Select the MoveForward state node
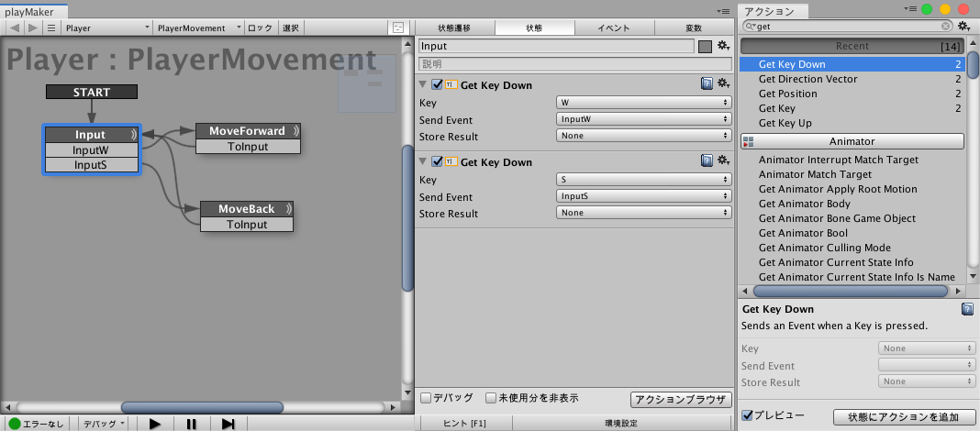The image size is (980, 431). 248,138
